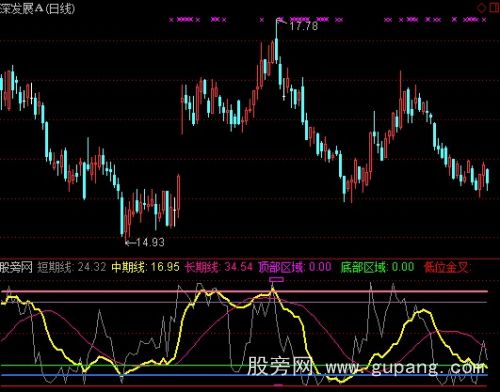The image size is (500, 392).
Task: Select the low price label 14.93
Action: click(150, 242)
